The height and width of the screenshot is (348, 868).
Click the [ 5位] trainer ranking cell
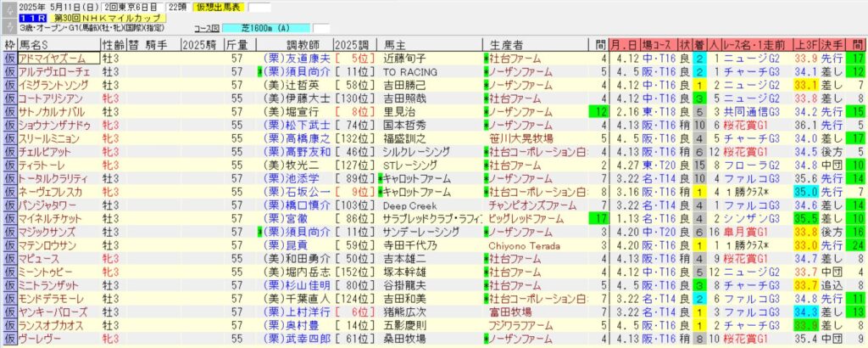pos(354,59)
